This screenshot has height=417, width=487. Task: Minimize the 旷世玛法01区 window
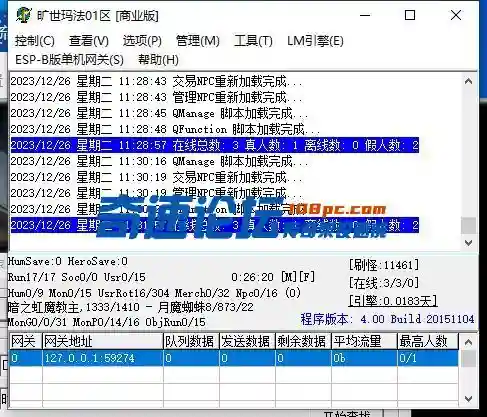pos(365,15)
